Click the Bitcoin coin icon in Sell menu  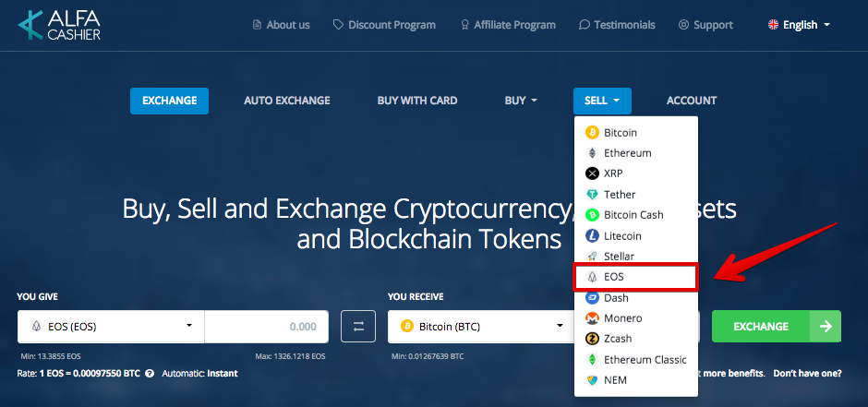[x=592, y=133]
